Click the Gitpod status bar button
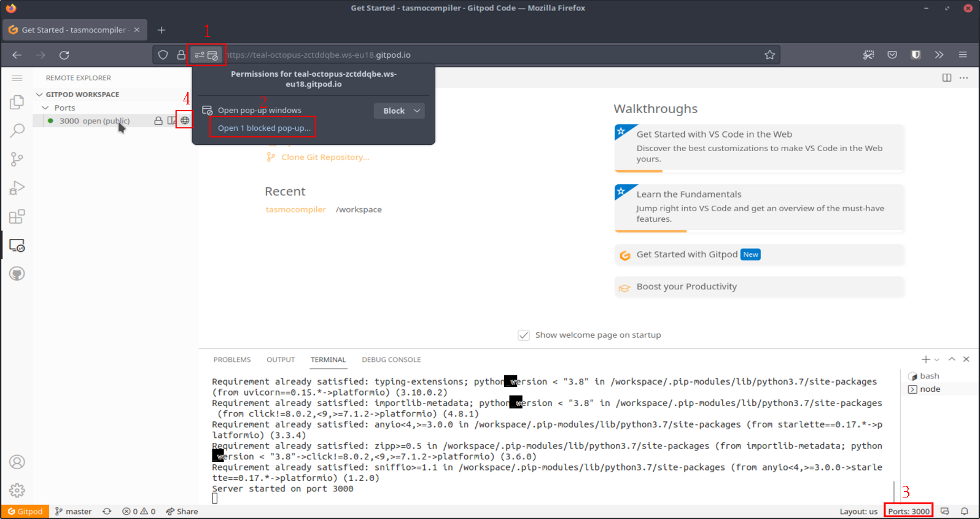Viewport: 980px width, 519px height. [25, 511]
